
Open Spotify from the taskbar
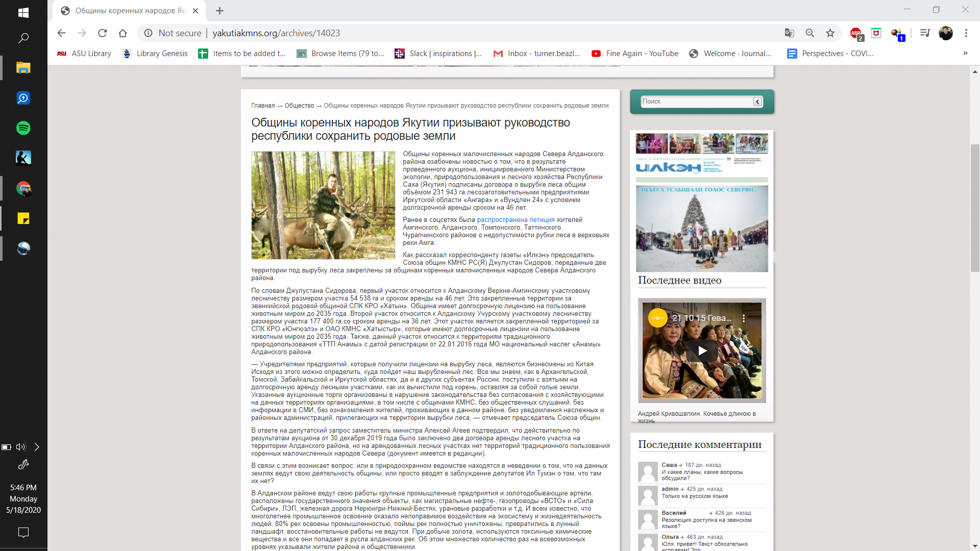point(23,128)
